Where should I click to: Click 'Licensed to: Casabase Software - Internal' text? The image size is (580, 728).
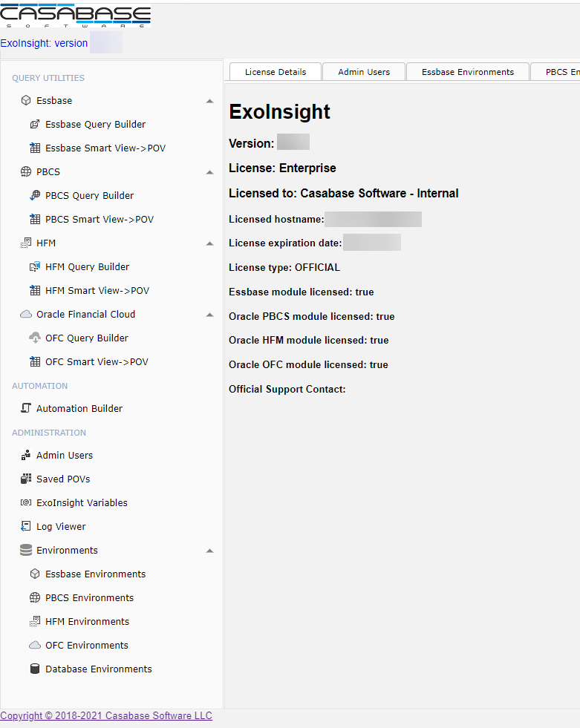tap(343, 193)
